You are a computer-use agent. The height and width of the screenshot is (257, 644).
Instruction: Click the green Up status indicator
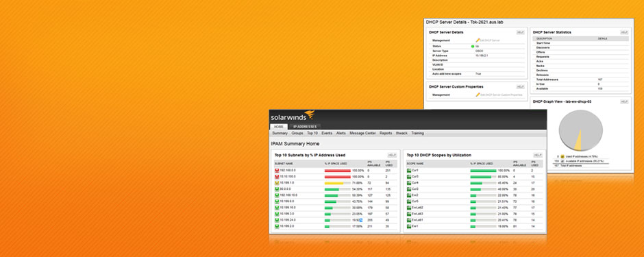click(473, 47)
